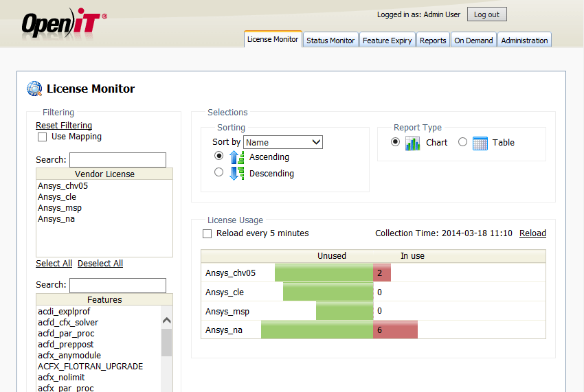Click Ansys_na label in usage chart
584x392 pixels.
(224, 330)
